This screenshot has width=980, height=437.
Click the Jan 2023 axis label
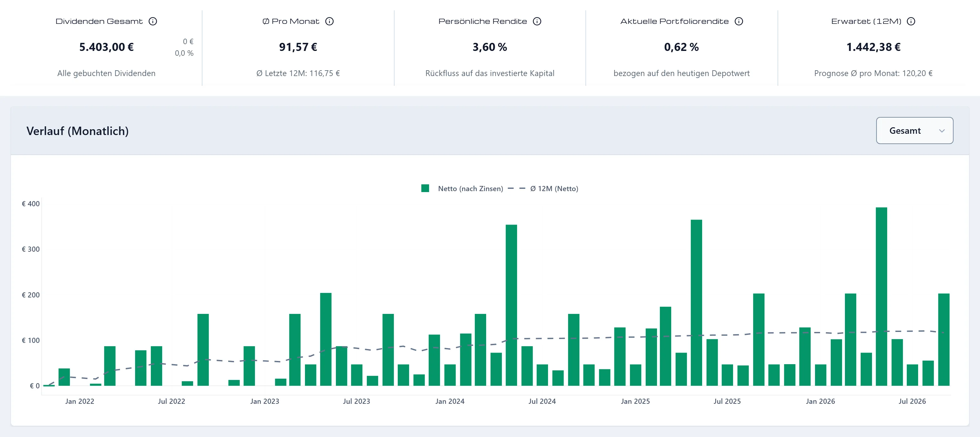tap(264, 401)
